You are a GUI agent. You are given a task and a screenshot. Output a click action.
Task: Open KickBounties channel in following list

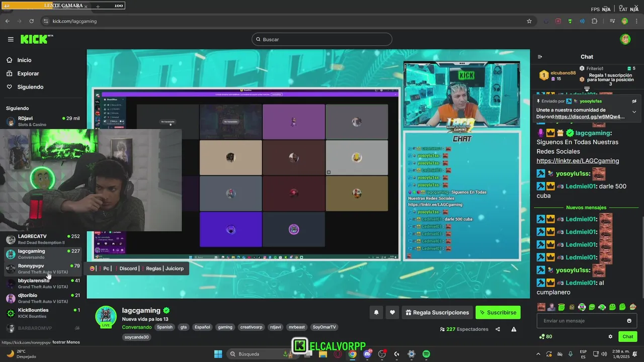43,313
